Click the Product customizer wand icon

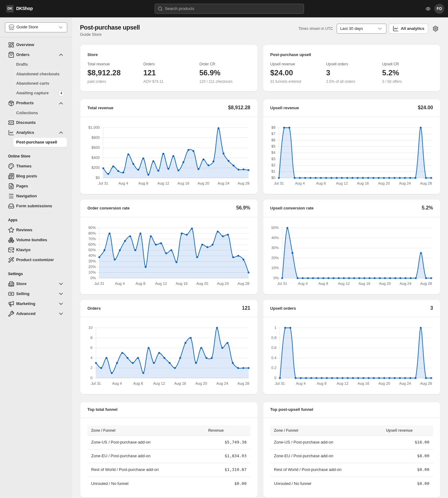click(11, 260)
